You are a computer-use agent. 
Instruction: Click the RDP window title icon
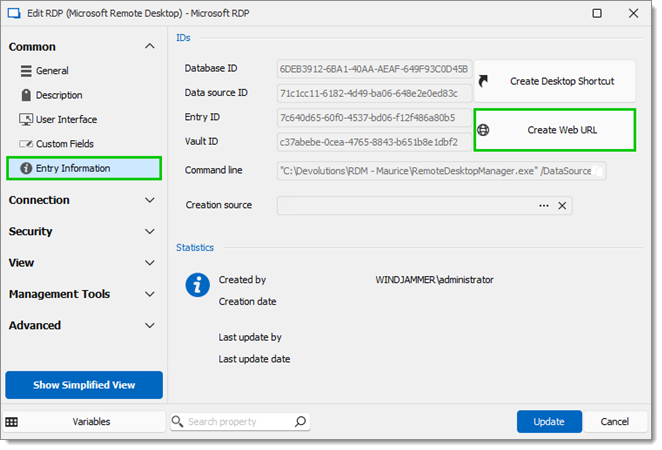tap(14, 14)
